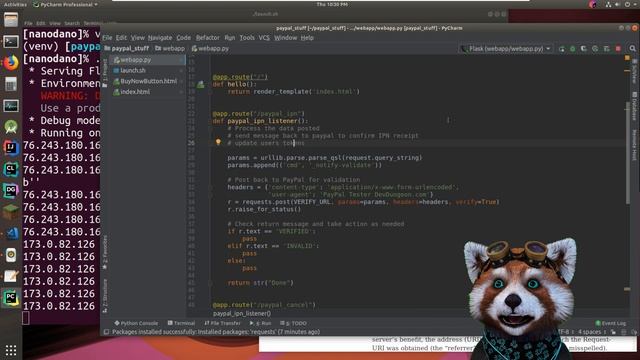
Task: Open the View menu in PyCharm
Action: click(138, 38)
